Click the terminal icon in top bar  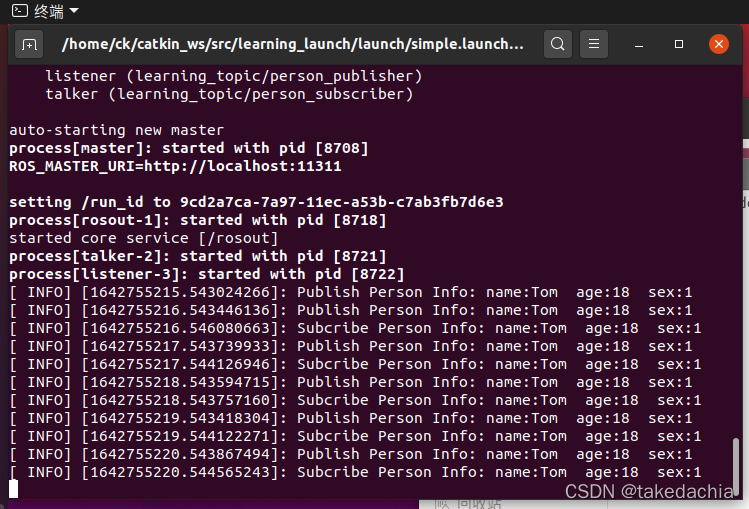click(20, 11)
